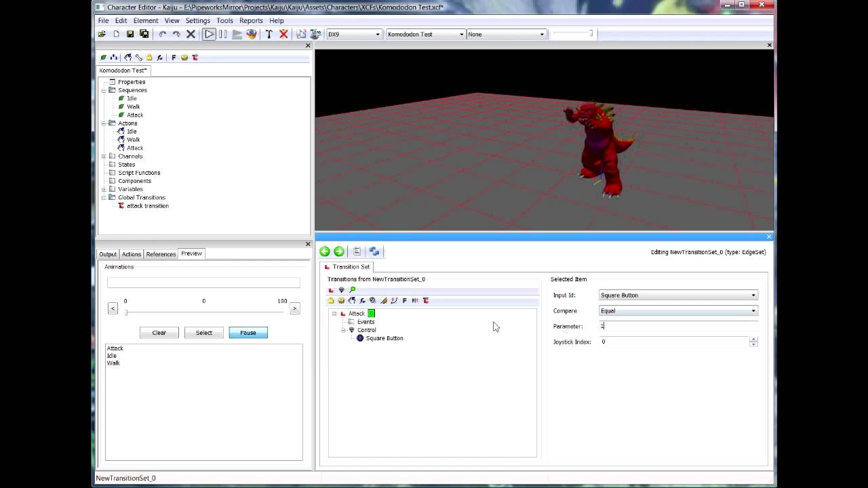Click the green back arrow in editor panel
868x488 pixels.
point(325,251)
